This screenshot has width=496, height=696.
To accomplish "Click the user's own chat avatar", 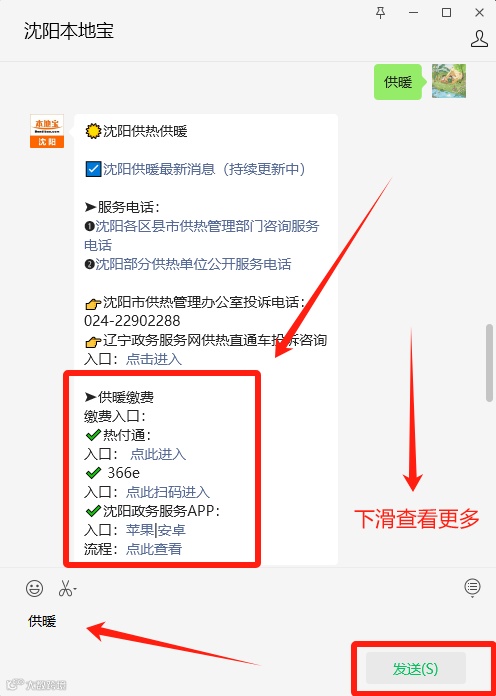I will click(x=449, y=81).
